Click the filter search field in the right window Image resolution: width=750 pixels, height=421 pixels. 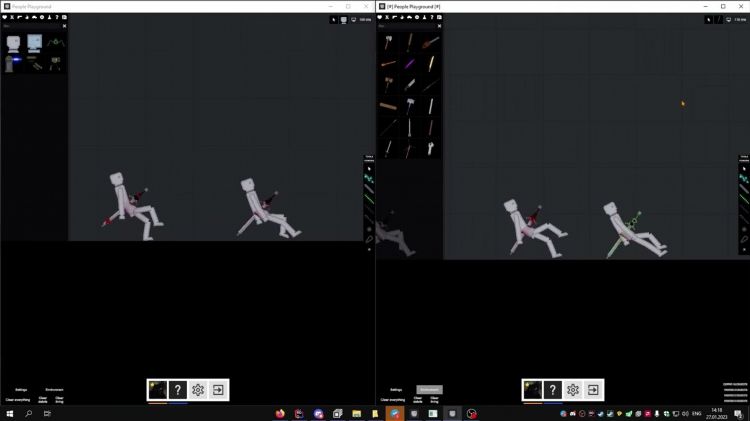pos(407,26)
